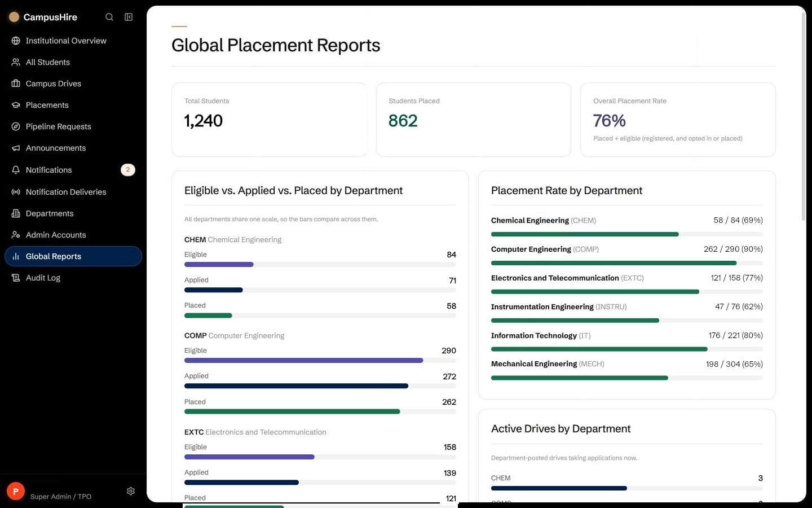Screen dimensions: 812x508
Task: Collapse the sidebar panel icon
Action: (x=129, y=17)
